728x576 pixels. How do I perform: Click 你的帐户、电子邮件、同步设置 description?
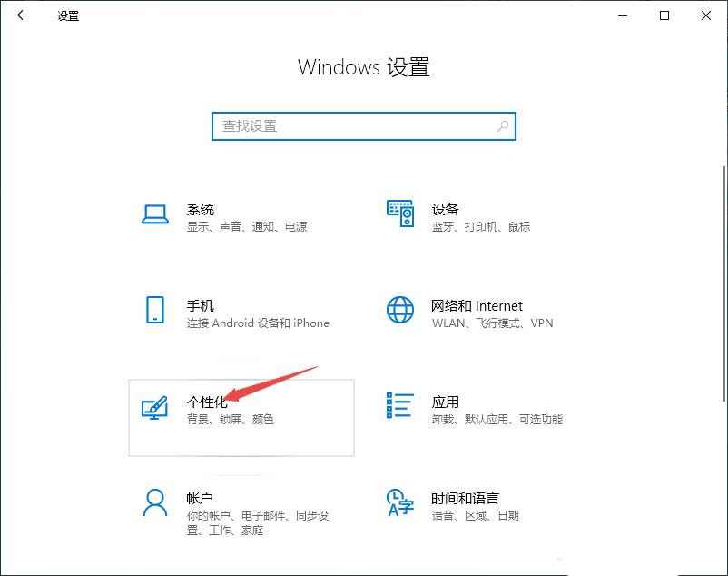(x=258, y=522)
